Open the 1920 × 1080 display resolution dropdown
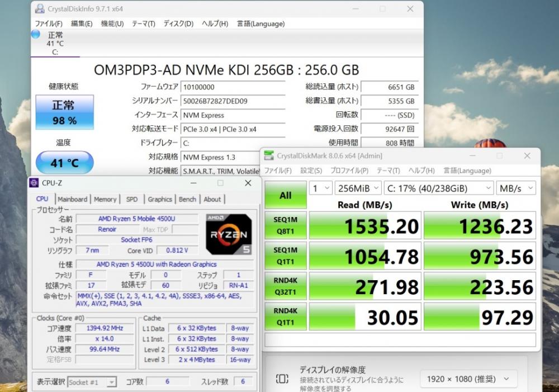The height and width of the screenshot is (392, 559). (x=468, y=379)
